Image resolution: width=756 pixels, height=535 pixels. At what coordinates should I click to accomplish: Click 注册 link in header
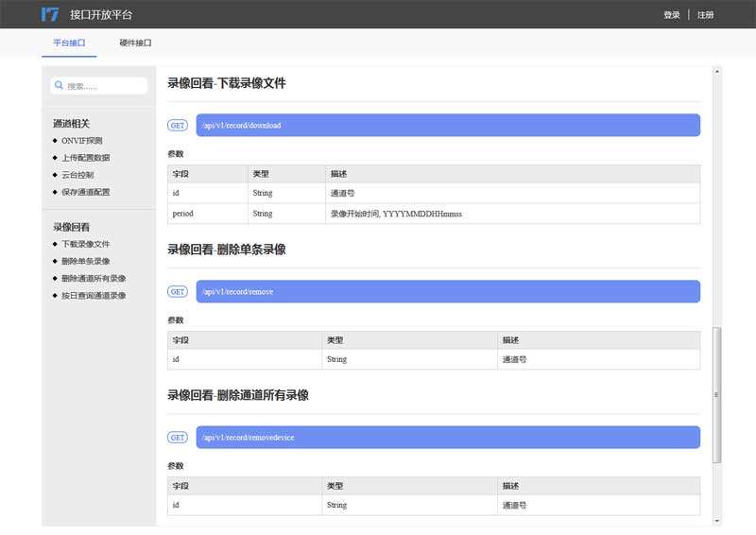706,15
